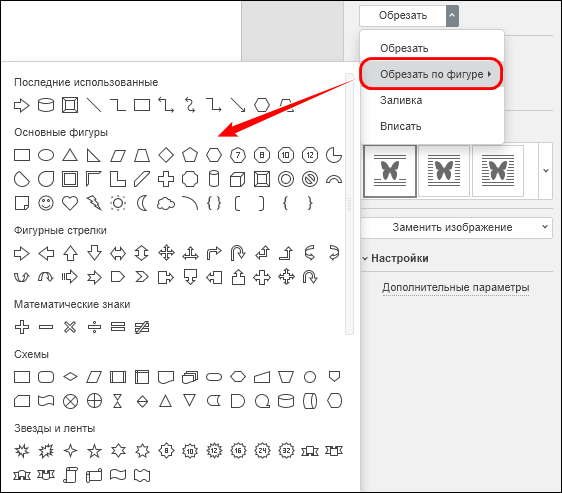
Task: Select the pie shape in basic shapes
Action: coord(334,155)
